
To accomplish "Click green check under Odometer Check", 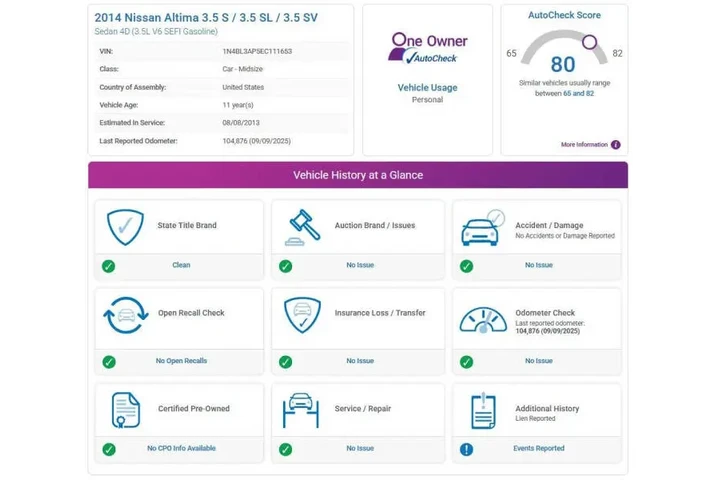I will (x=467, y=362).
